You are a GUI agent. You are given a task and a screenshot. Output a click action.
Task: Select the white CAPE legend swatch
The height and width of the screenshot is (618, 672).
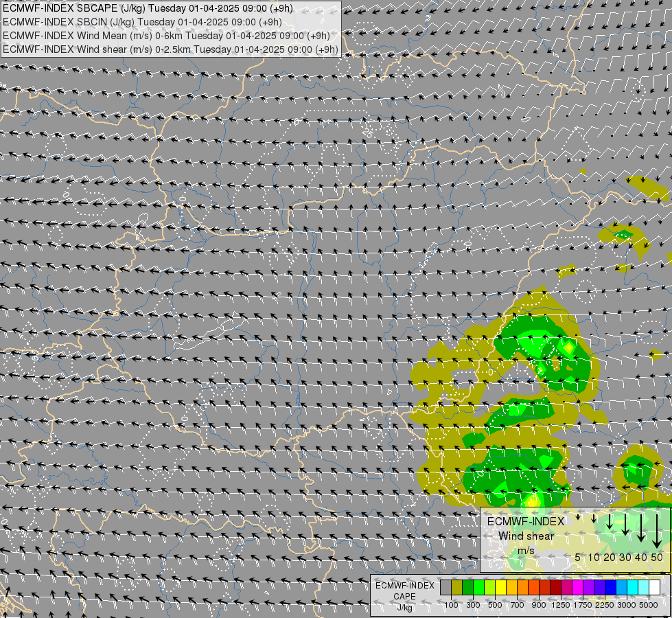tap(655, 587)
